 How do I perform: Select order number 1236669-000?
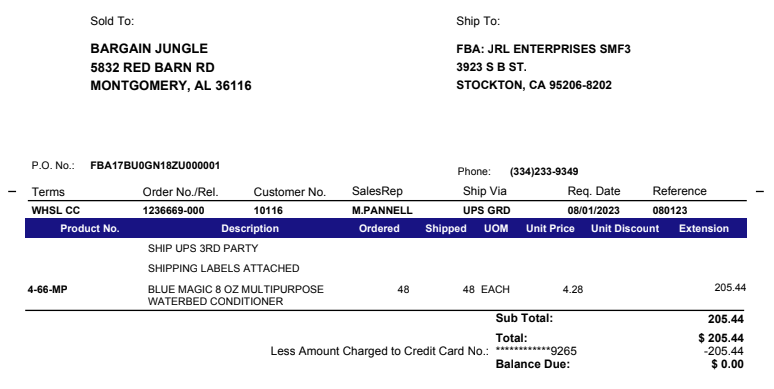click(173, 210)
